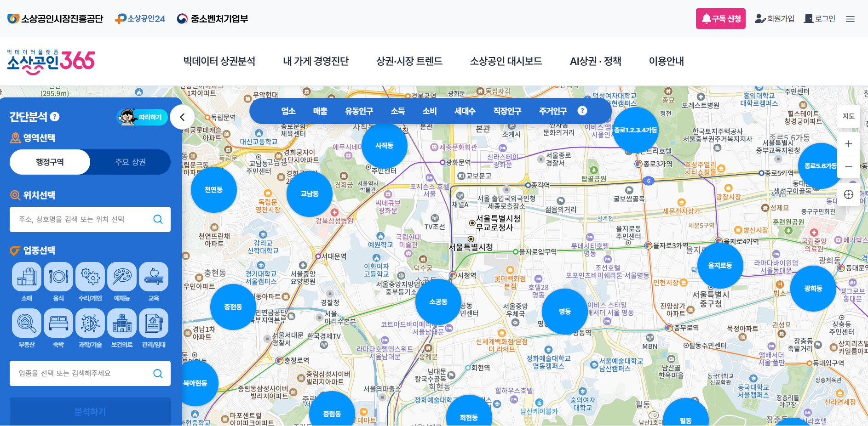This screenshot has height=426, width=868.
Task: Open the hamburger menu icon
Action: point(850,19)
